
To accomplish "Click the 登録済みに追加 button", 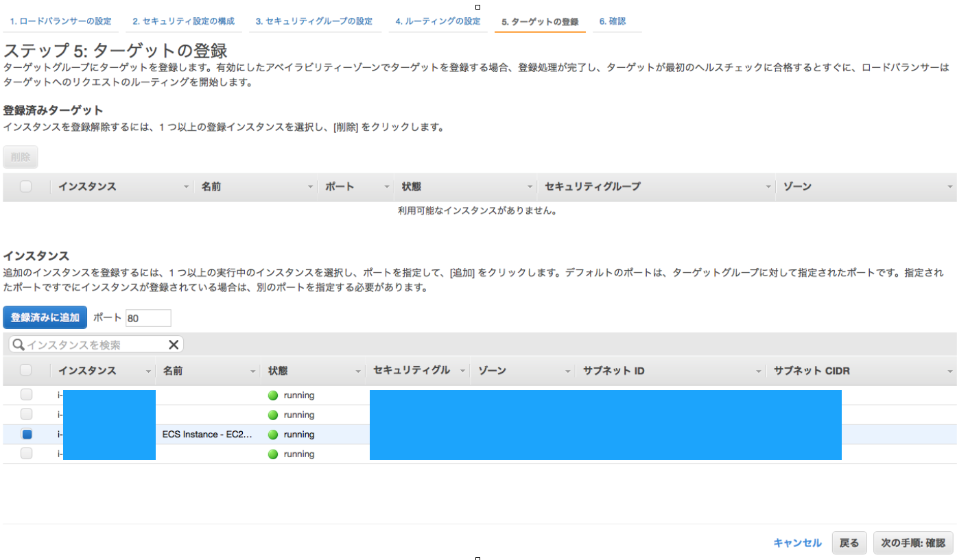I will click(45, 317).
